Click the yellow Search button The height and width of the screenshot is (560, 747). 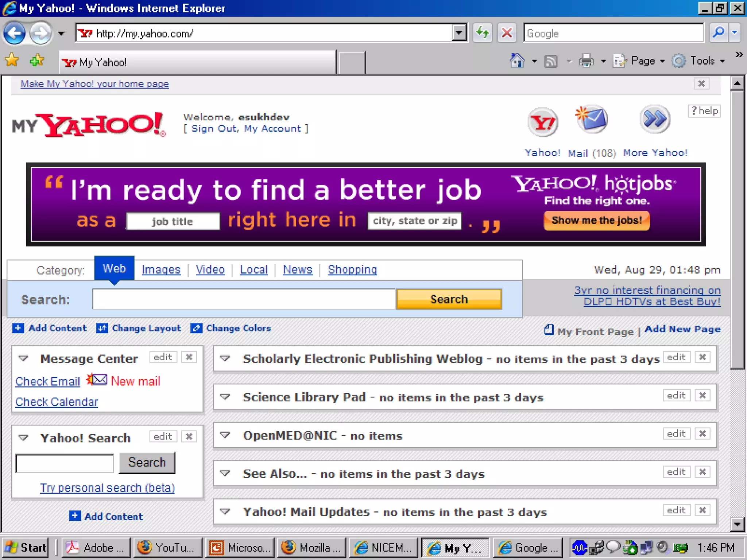click(449, 299)
